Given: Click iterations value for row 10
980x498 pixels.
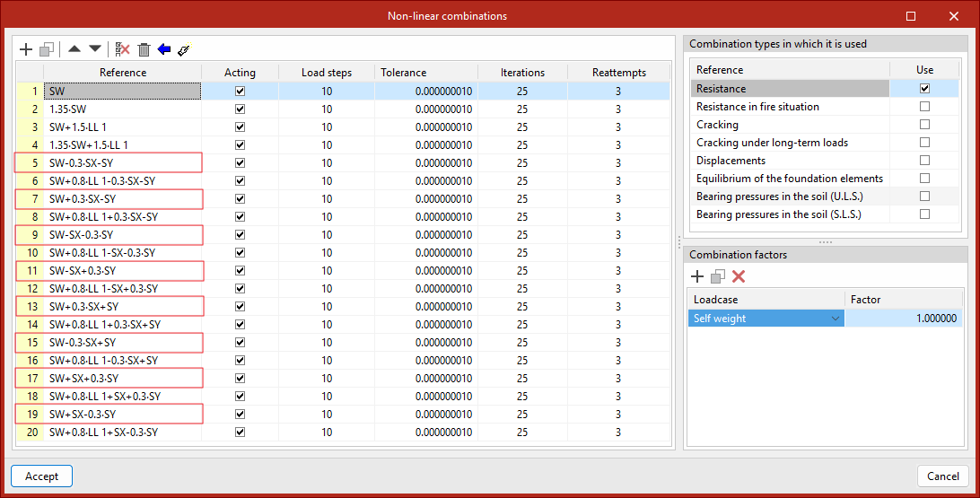Looking at the screenshot, I should [x=522, y=252].
